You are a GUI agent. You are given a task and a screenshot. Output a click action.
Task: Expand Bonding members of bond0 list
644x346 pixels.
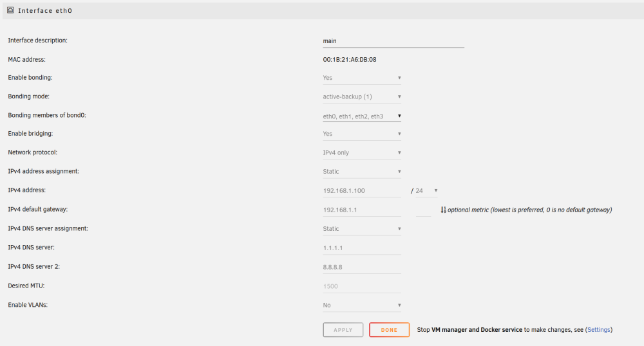coord(362,116)
